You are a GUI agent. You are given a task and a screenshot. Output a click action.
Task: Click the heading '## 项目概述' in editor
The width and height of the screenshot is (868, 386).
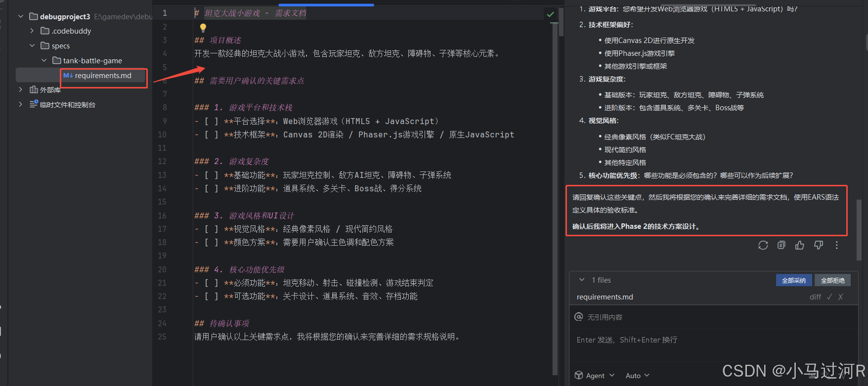tap(218, 40)
